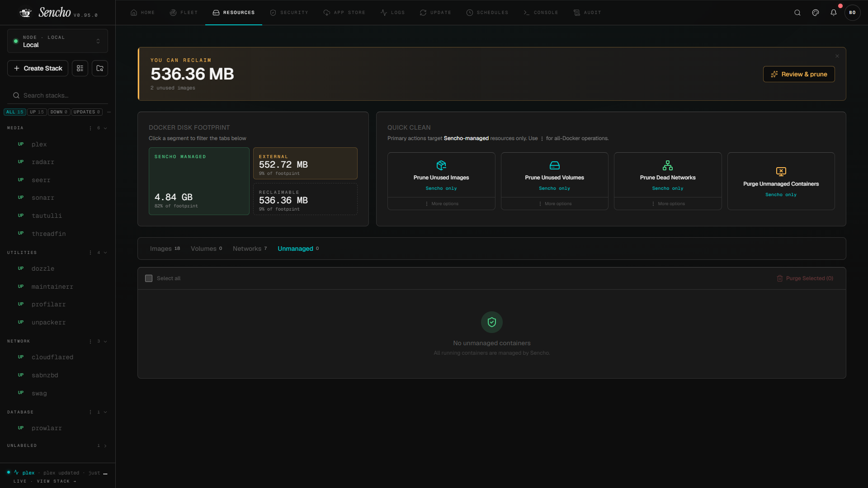Screen dimensions: 868x488
Task: Open the SCHEDULES nav tab
Action: 487,13
